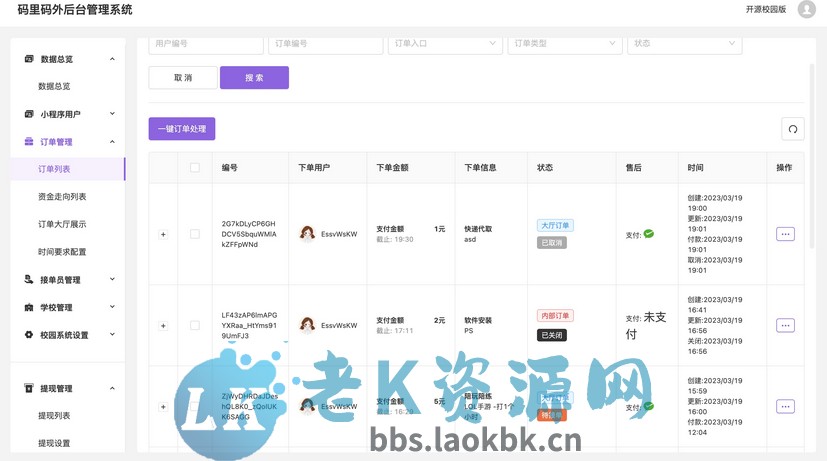
Task: Expand the 学校管理 group chevron
Action: 112,307
